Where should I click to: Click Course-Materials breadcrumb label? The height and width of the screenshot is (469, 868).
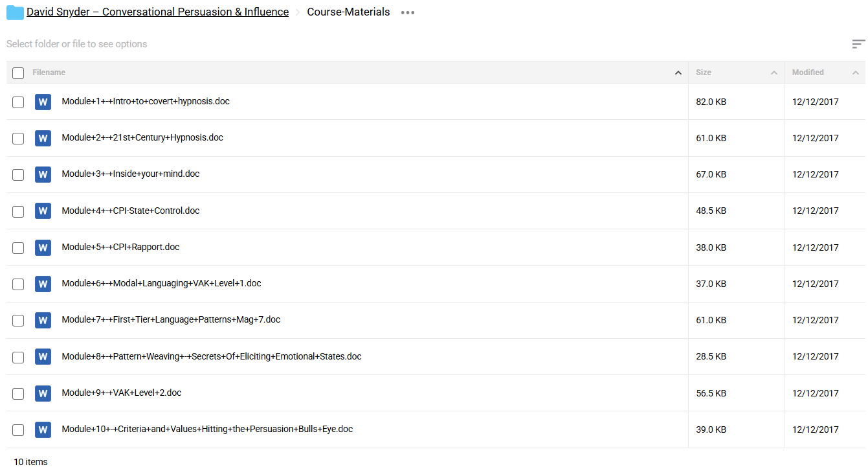[348, 12]
